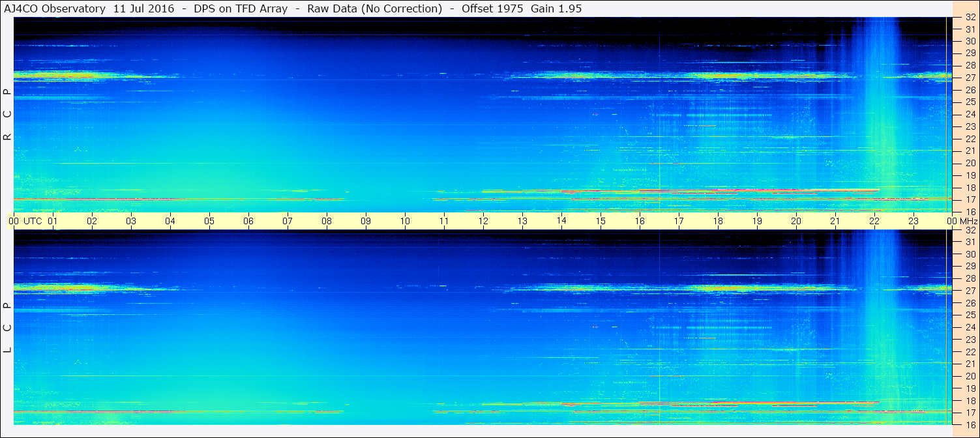Screen dimensions: 980x438
Task: Click the 12 hour mark on UTC axis
Action: tap(483, 221)
